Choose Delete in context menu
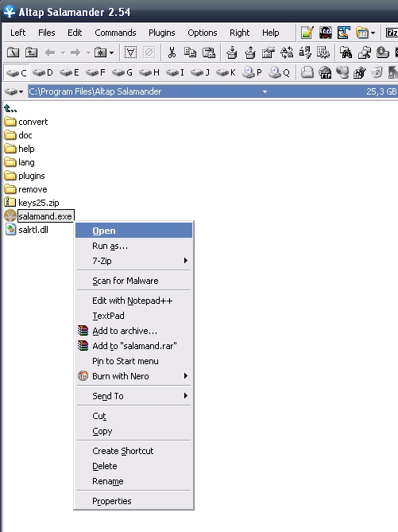398x532 pixels. click(134, 466)
